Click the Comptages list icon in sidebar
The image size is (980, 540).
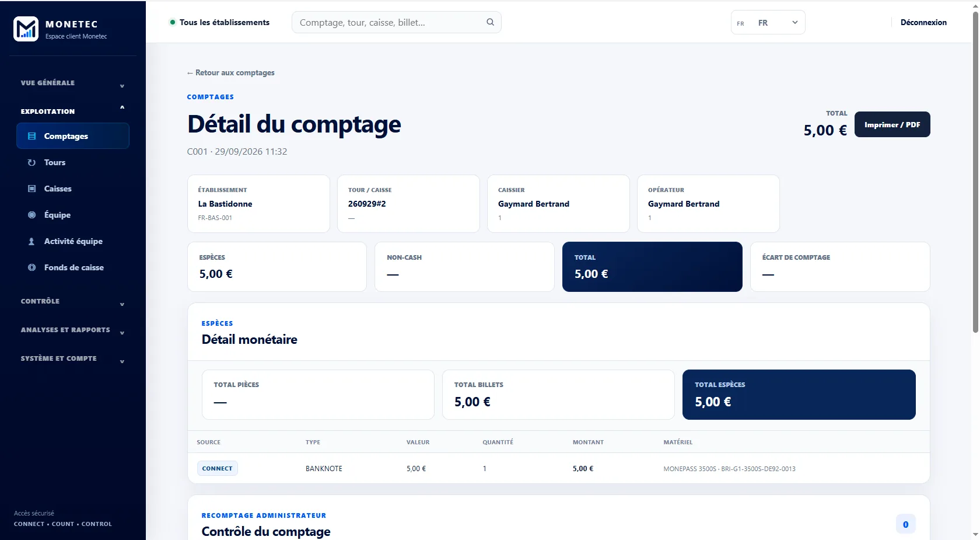(x=32, y=136)
